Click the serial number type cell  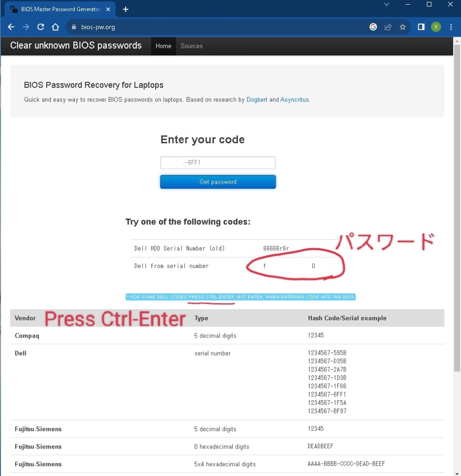click(x=212, y=353)
